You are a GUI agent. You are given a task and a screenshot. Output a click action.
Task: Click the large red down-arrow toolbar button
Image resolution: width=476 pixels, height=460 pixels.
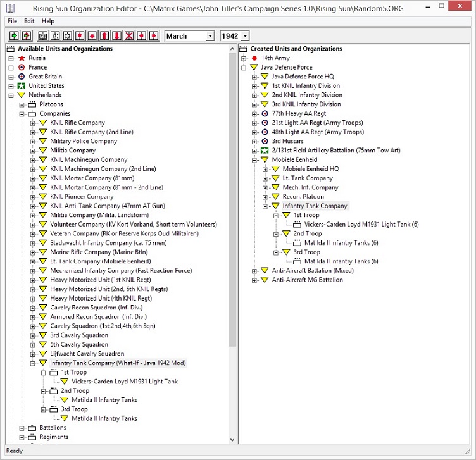point(117,36)
